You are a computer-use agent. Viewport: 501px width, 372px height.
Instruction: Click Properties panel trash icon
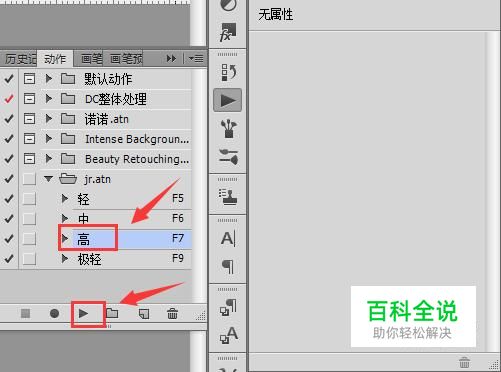pyautogui.click(x=464, y=362)
